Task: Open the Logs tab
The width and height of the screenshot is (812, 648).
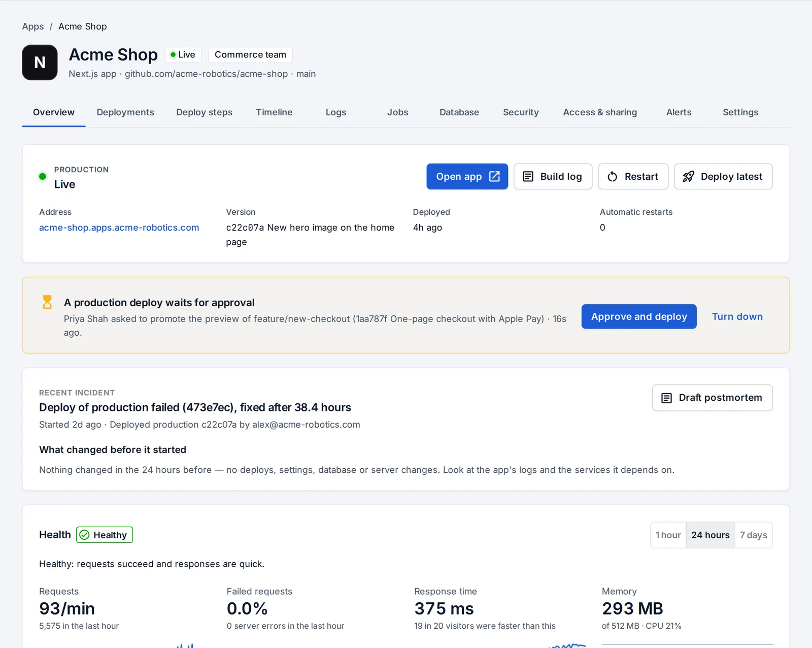Action: click(x=336, y=112)
